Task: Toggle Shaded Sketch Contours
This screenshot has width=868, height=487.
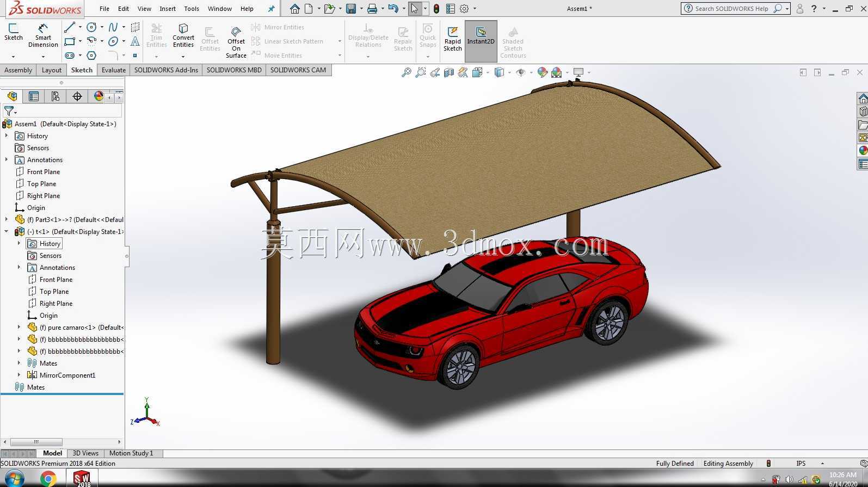Action: [x=513, y=42]
